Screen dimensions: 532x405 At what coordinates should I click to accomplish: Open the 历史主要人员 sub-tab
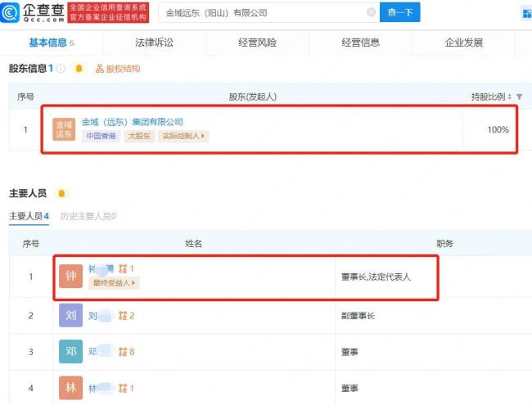pyautogui.click(x=88, y=216)
